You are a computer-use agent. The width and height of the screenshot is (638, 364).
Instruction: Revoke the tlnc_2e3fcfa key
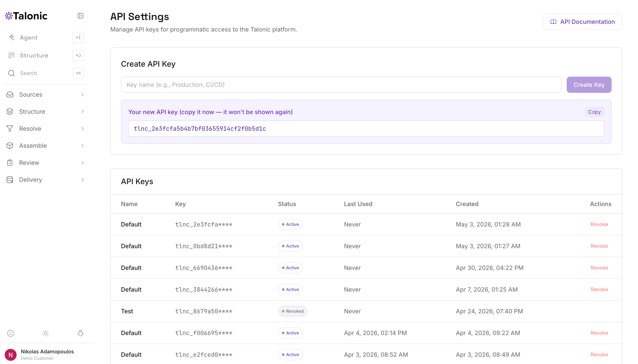pos(599,224)
